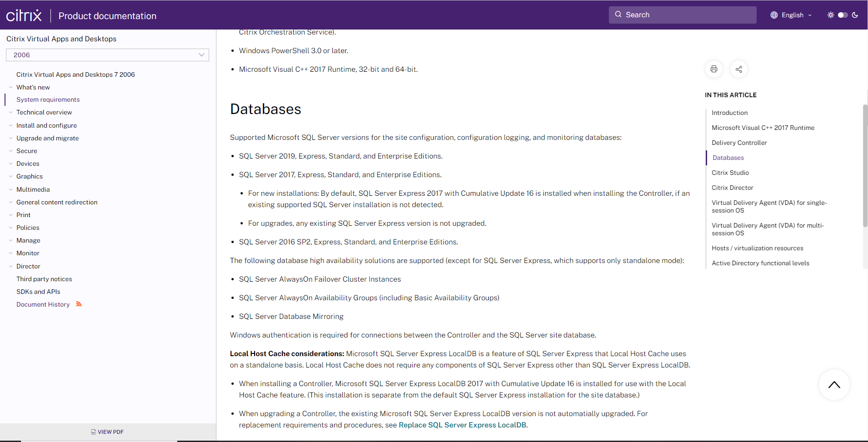
Task: Expand the Director section chevron
Action: pyautogui.click(x=10, y=266)
